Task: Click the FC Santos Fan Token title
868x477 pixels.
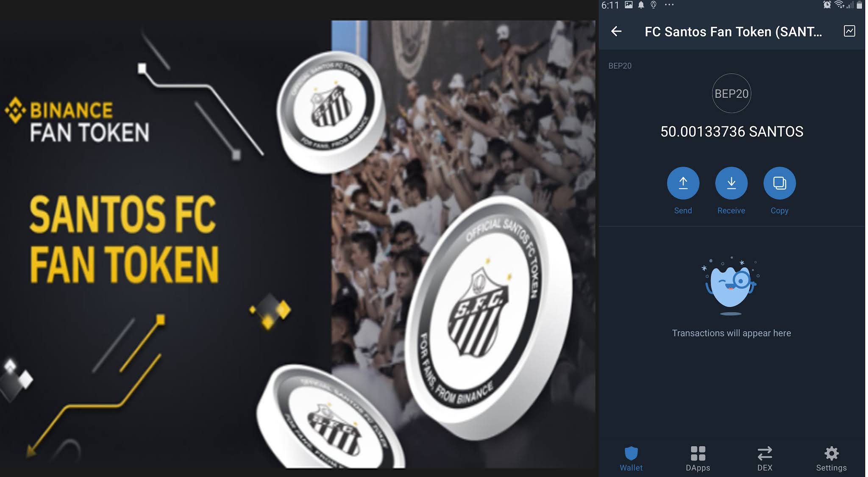Action: coord(733,32)
